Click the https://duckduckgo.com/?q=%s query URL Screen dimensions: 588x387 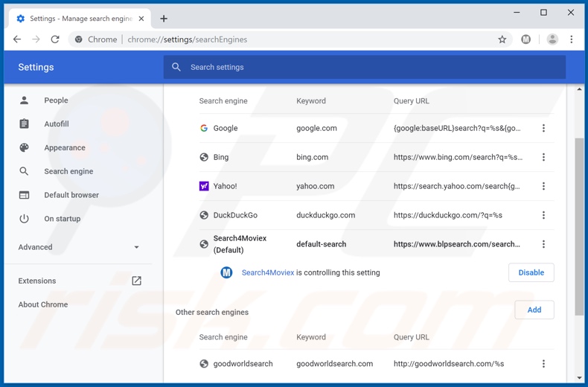click(448, 215)
